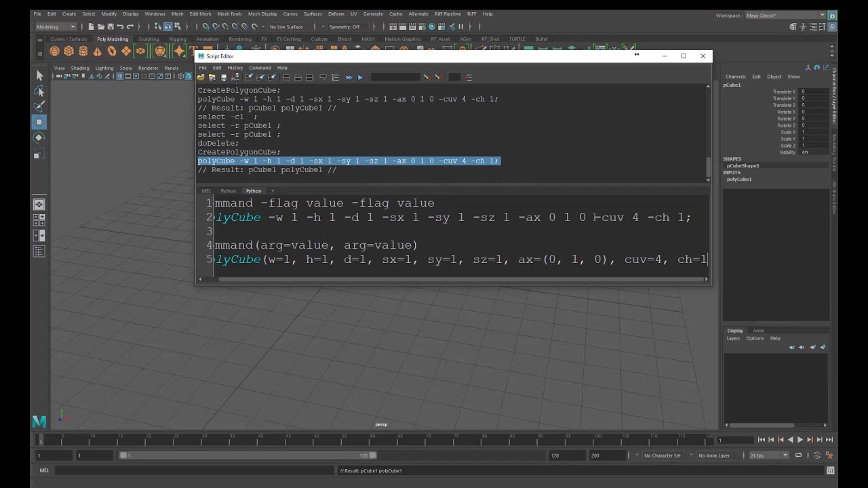
Task: Click play forwards on the timeline
Action: click(x=800, y=440)
